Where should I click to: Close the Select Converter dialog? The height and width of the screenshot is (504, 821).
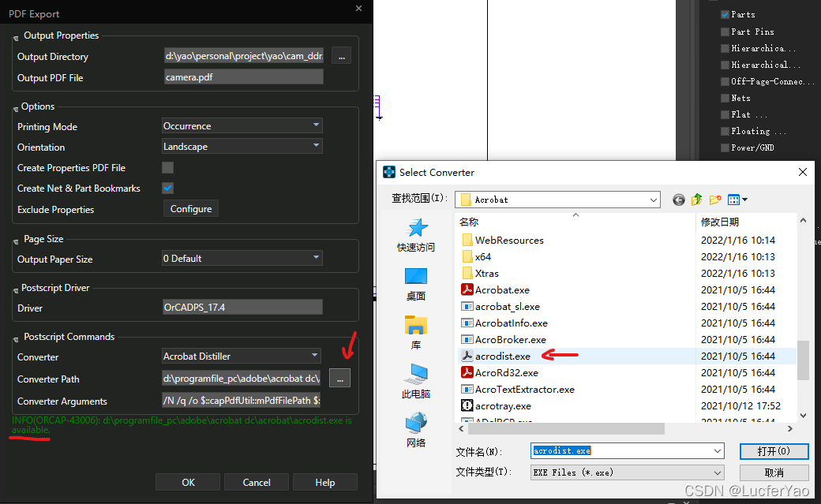[803, 172]
